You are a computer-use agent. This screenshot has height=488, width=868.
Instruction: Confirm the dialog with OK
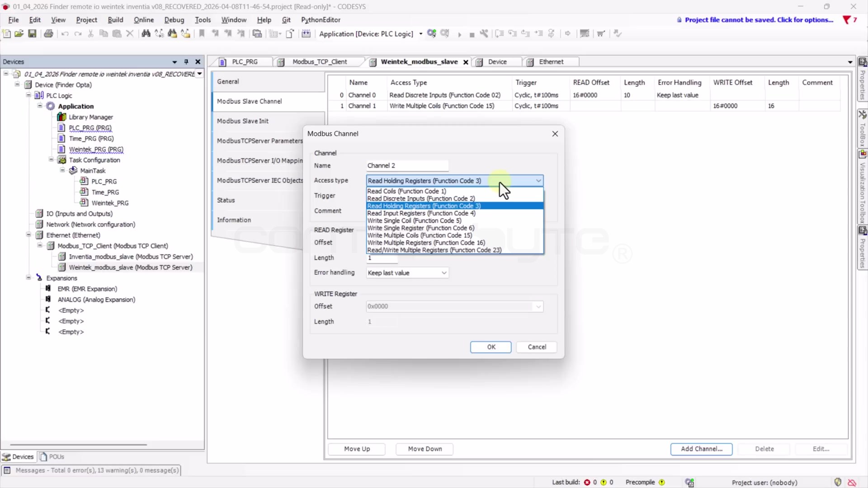(x=491, y=347)
